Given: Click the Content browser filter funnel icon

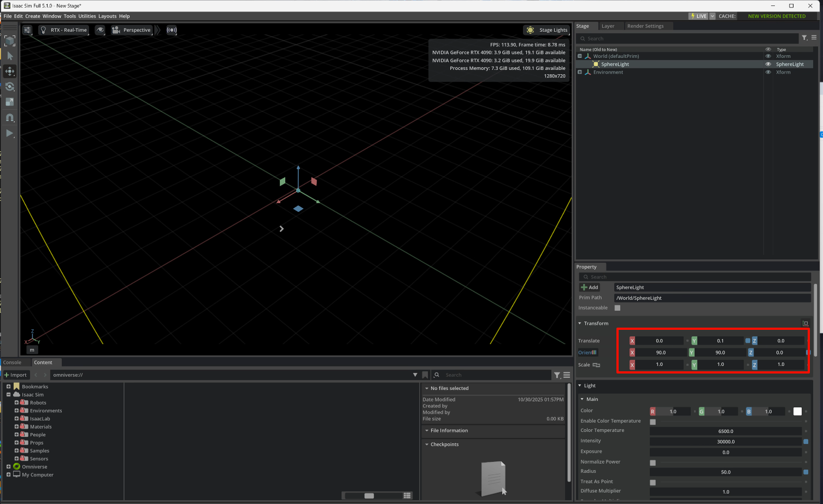Looking at the screenshot, I should pos(557,375).
